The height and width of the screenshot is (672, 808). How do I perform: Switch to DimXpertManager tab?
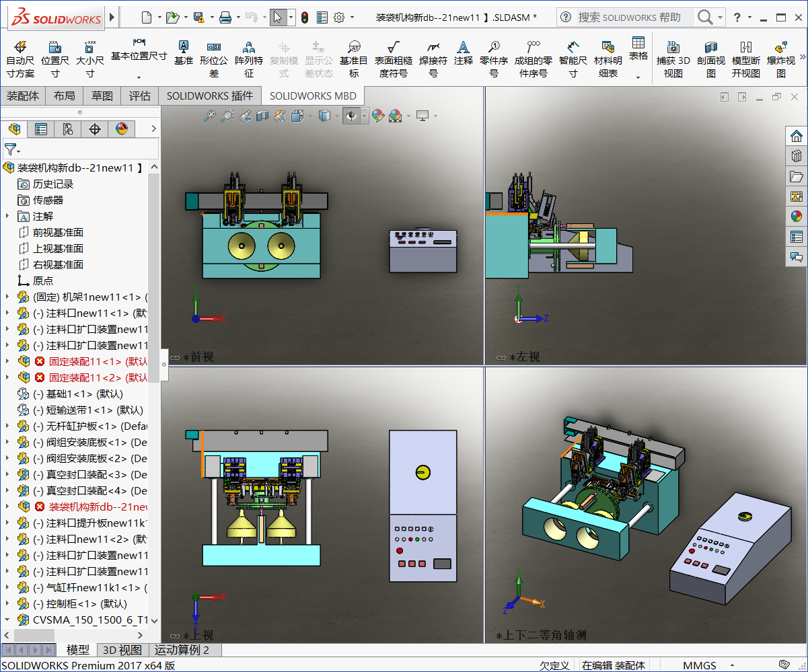pos(95,129)
